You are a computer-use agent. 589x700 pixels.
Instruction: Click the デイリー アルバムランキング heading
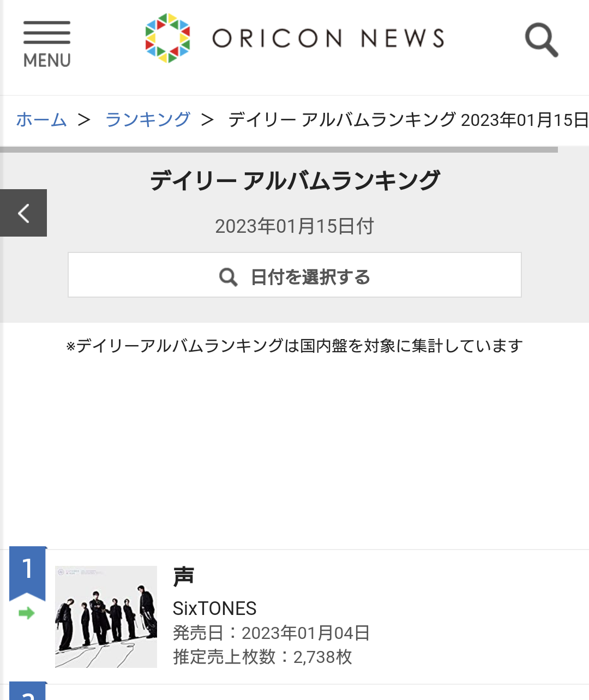pos(294,180)
